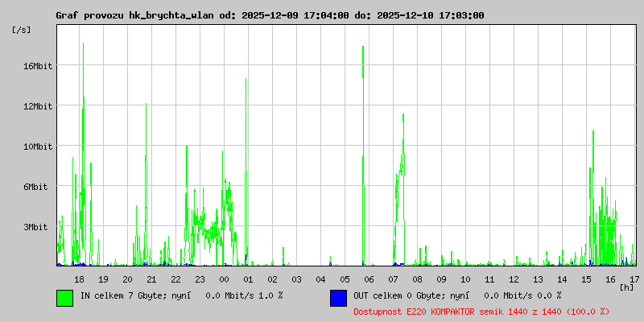
Task: Click the '07' hour label on x-axis
Action: [393, 279]
